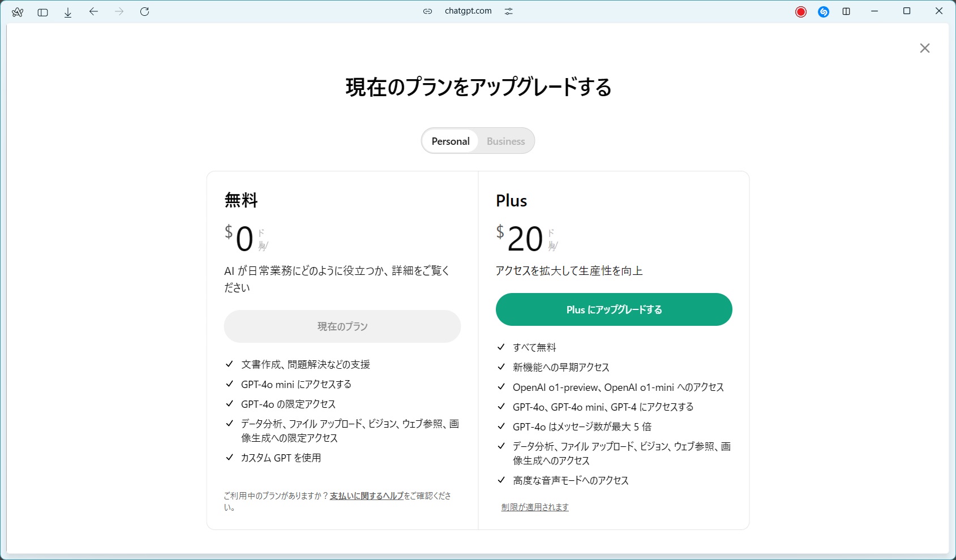Click the browser logo icon in title bar

(18, 12)
